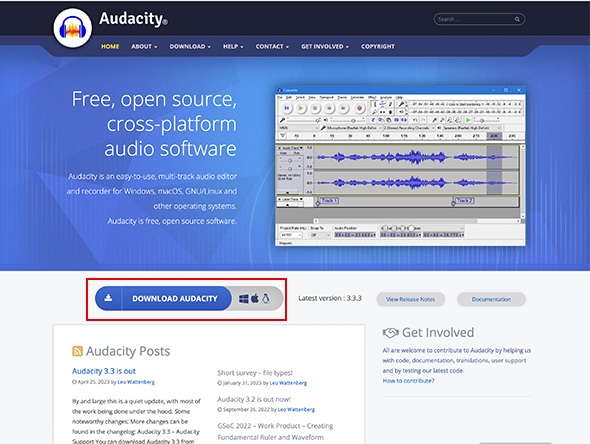Open View Release Notes
The image size is (590, 444).
(411, 300)
